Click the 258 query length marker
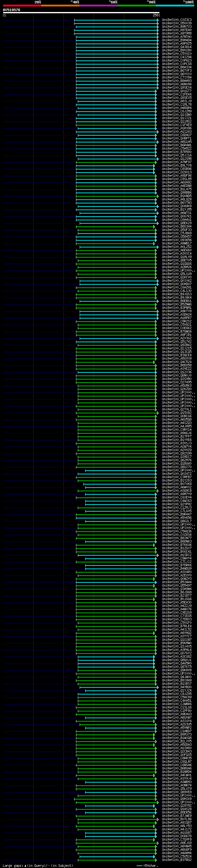 coord(155,15)
